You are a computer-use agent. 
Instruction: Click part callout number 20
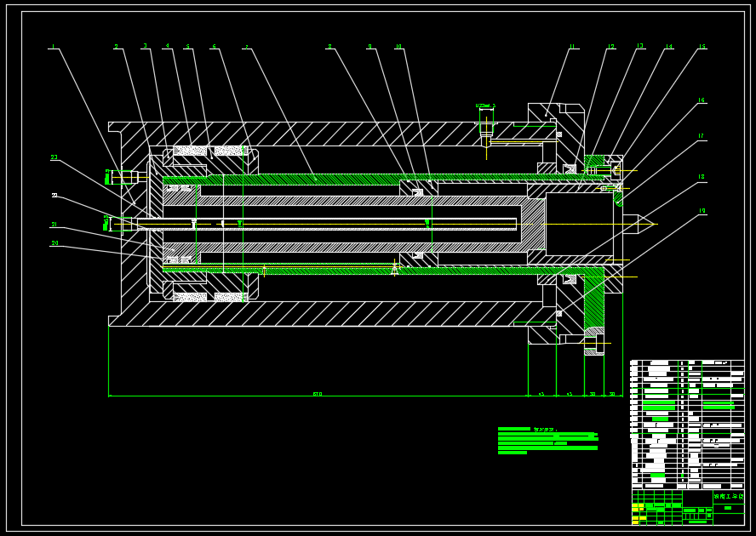click(x=54, y=243)
